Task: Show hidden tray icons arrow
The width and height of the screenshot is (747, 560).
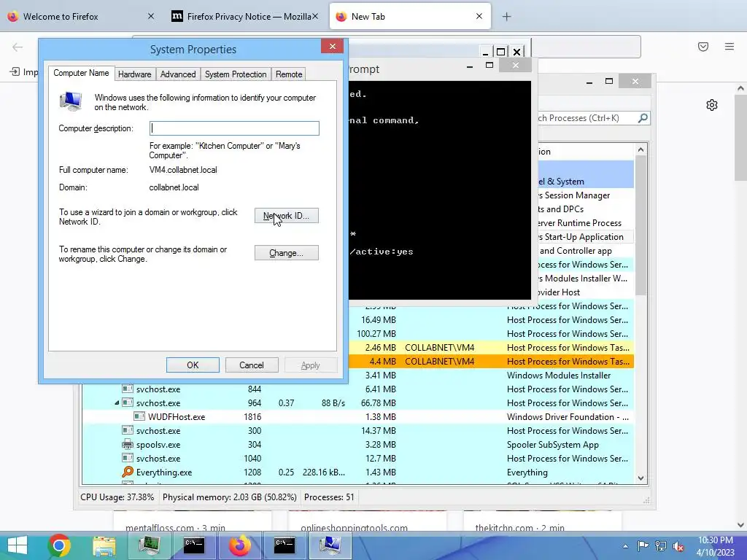Action: 625,546
